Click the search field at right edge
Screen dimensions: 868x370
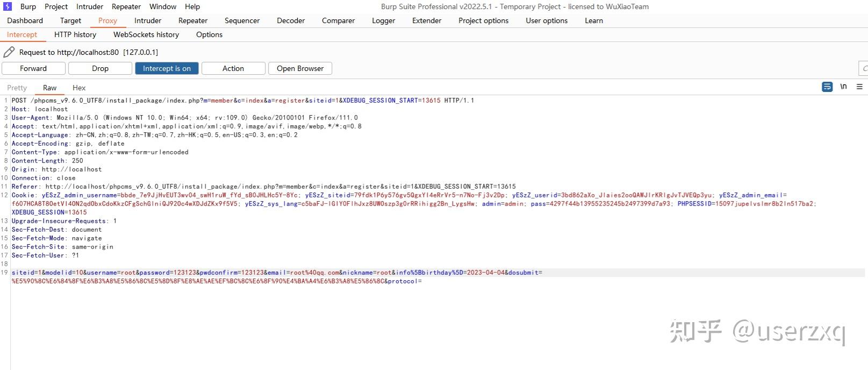[x=863, y=68]
